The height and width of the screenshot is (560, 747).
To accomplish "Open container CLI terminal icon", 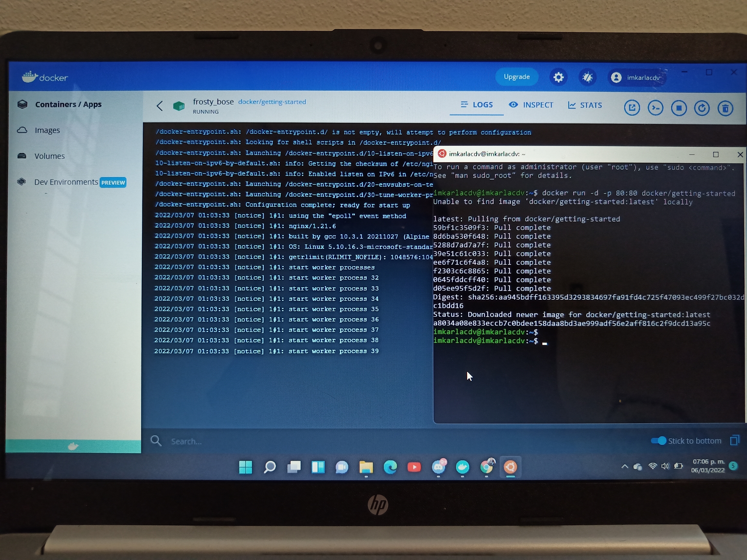I will (655, 108).
